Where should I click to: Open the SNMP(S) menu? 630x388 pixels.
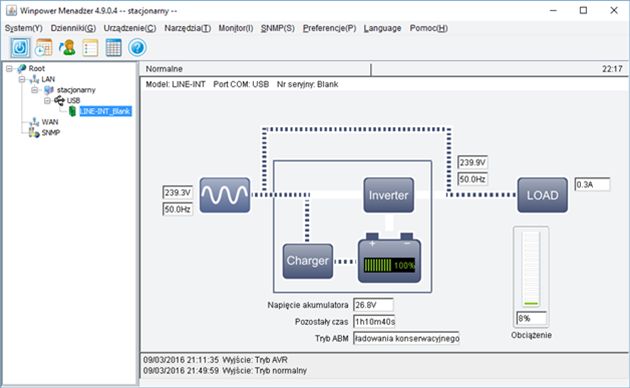278,28
